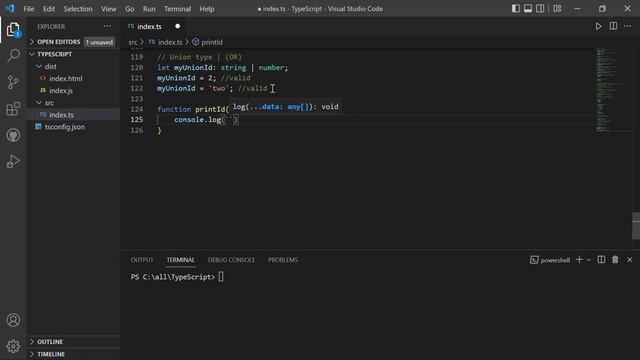This screenshot has height=360, width=640.
Task: Click the 'function printId(' code text
Action: (x=193, y=109)
